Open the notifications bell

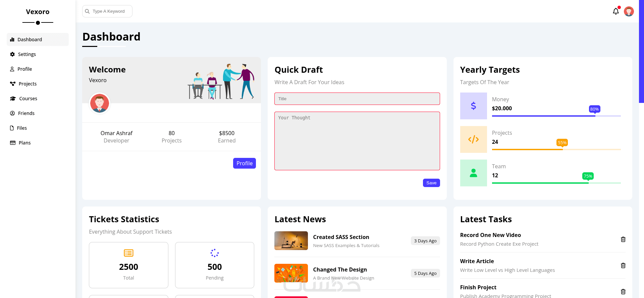point(616,11)
